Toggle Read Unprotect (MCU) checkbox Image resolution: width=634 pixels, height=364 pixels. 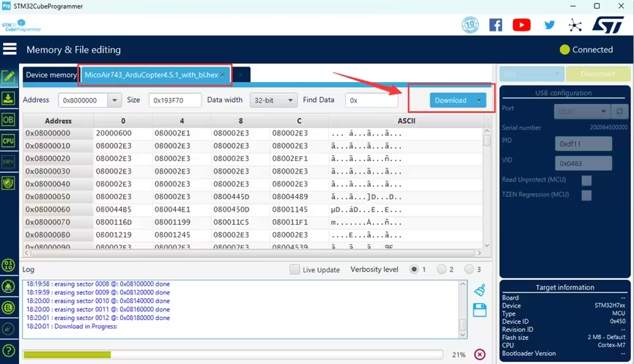point(586,180)
